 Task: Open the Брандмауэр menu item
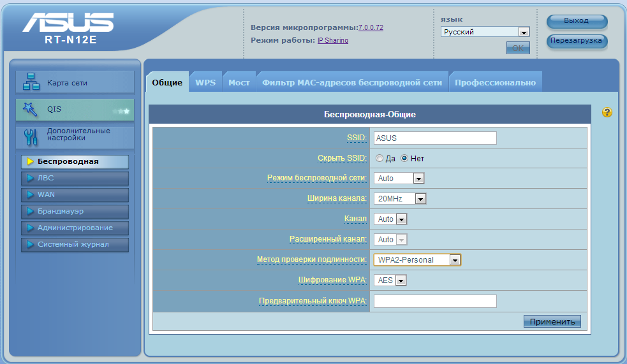[x=75, y=211]
